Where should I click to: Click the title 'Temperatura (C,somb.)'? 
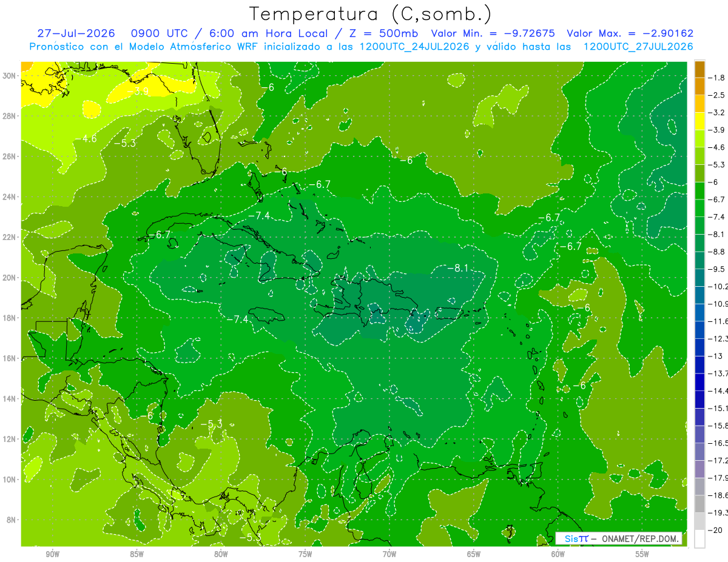(x=370, y=14)
